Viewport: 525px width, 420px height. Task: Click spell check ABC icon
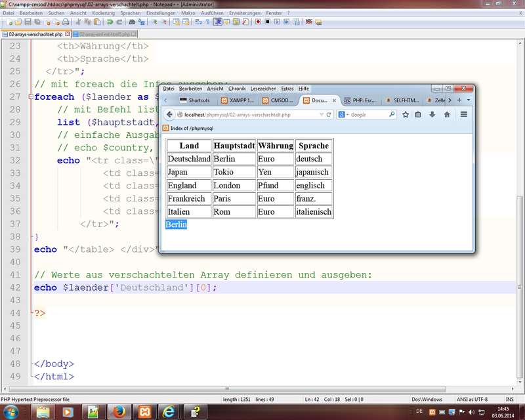(x=308, y=22)
